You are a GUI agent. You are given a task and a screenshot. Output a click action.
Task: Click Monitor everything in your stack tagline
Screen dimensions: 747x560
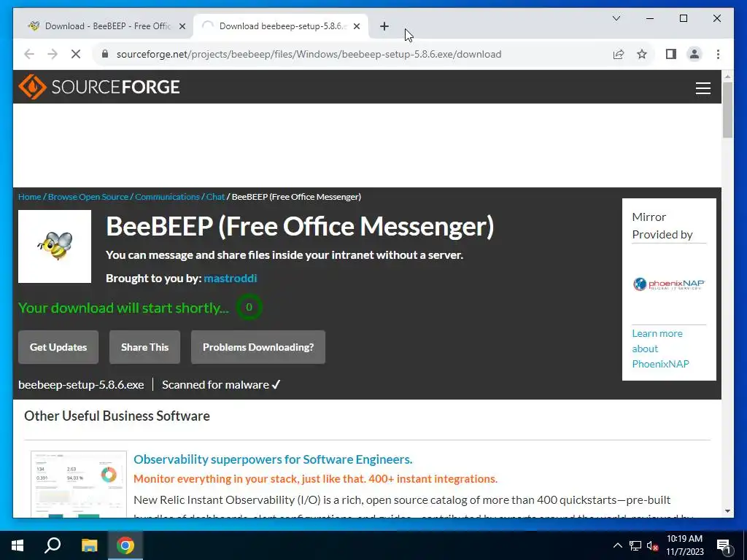(315, 479)
